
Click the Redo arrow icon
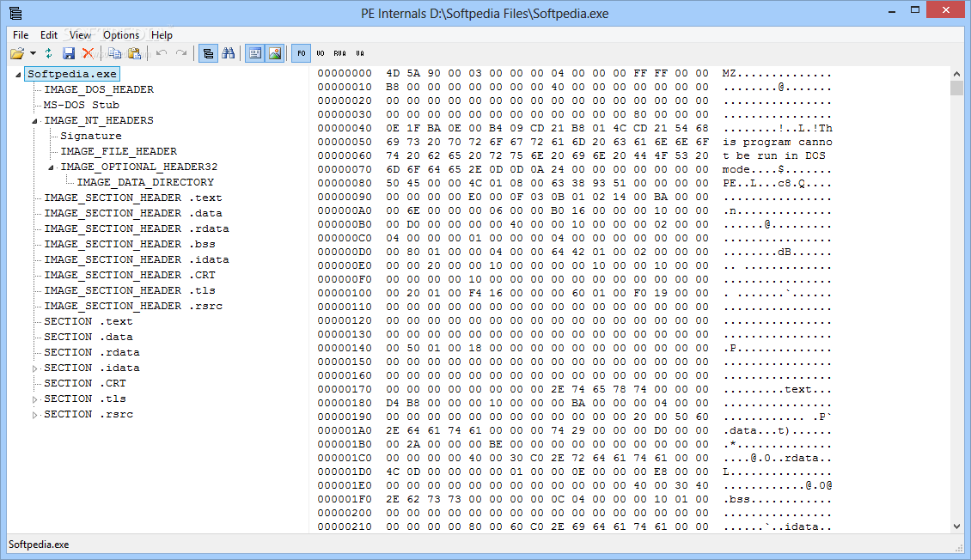180,54
